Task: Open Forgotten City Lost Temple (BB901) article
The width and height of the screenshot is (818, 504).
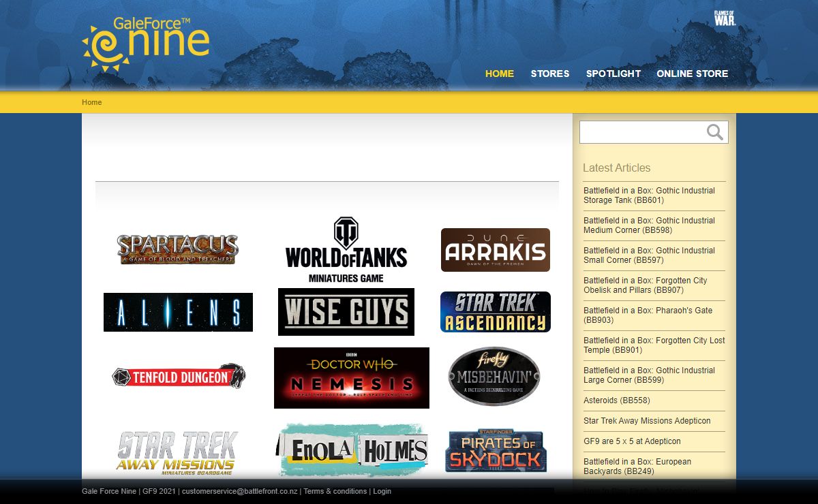Action: click(x=654, y=345)
